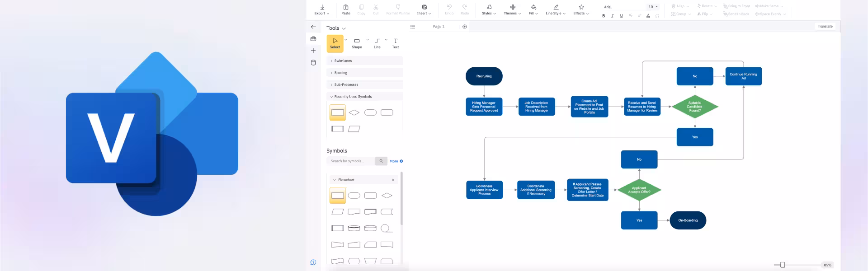
Task: Pick the diamond in Recently Used Symbols
Action: pos(354,112)
